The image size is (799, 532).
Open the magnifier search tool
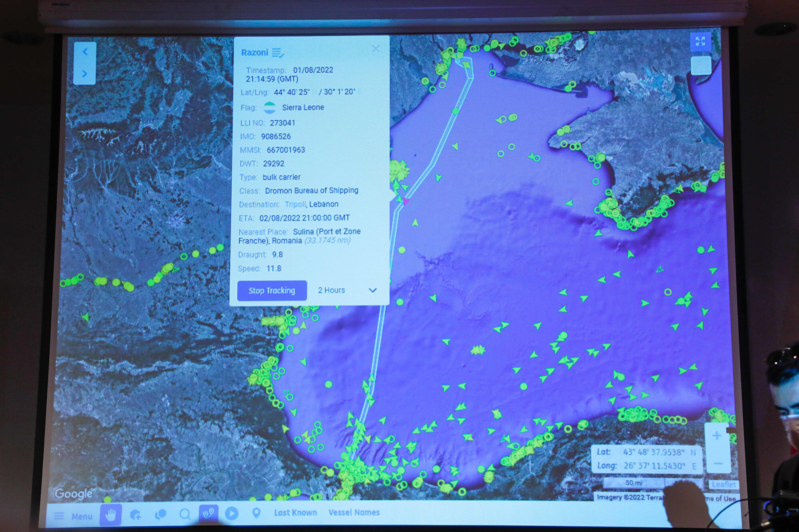coord(185,514)
